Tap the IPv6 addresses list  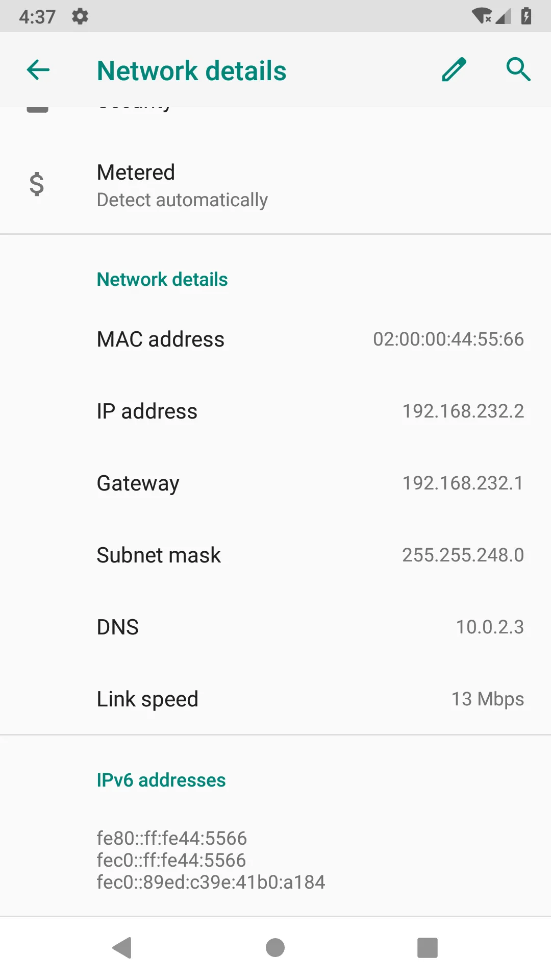(211, 860)
